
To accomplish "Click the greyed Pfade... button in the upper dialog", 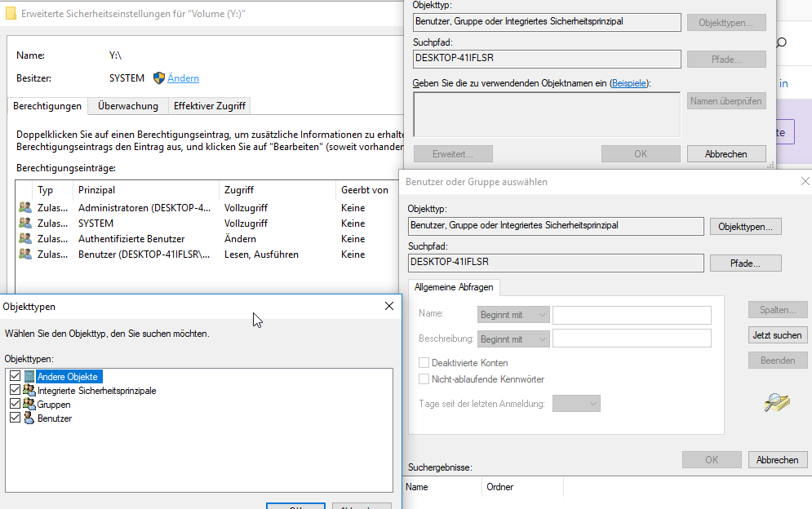I will 726,60.
